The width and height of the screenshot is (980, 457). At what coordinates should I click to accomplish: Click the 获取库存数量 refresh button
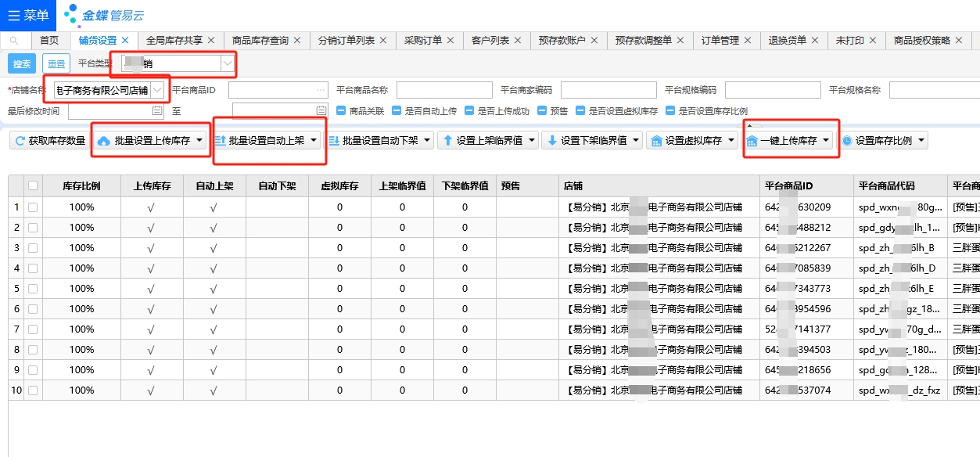coord(49,141)
